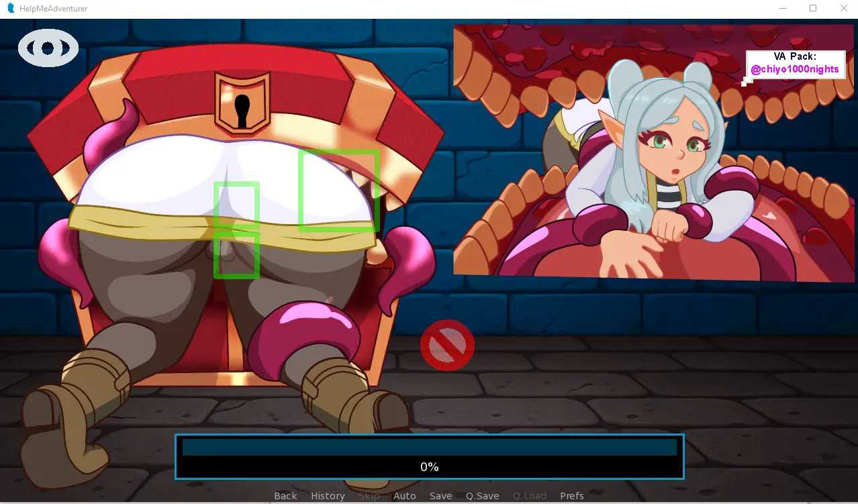858x504 pixels.
Task: Click the red prohibition sign icon
Action: click(x=447, y=345)
